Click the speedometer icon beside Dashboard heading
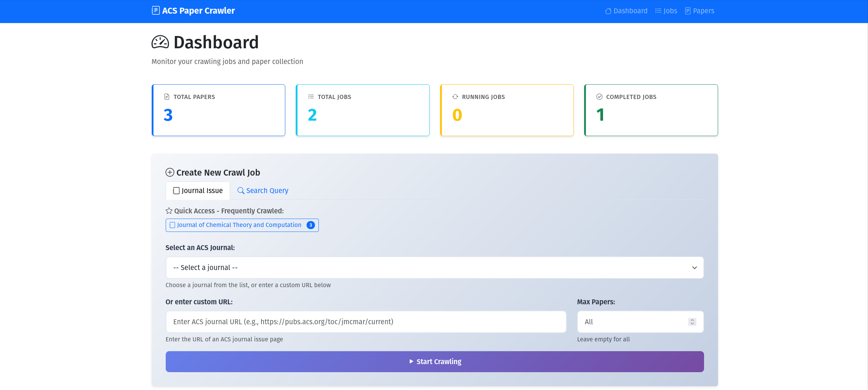The height and width of the screenshot is (390, 868). [160, 42]
